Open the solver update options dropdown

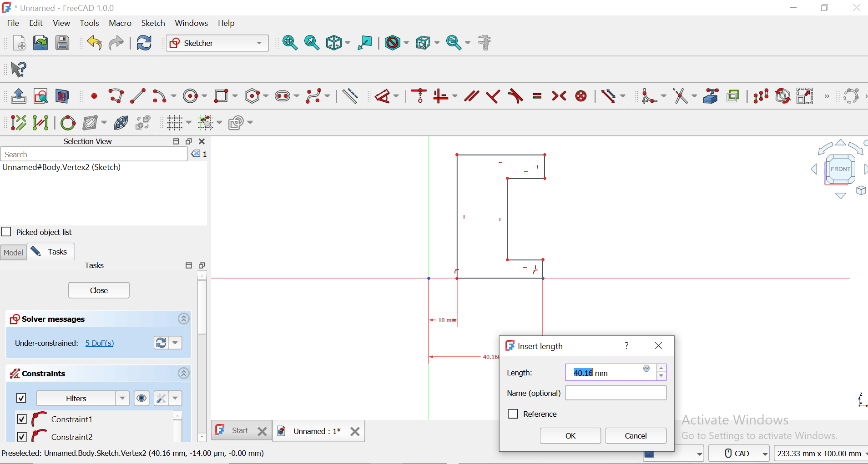(x=175, y=343)
